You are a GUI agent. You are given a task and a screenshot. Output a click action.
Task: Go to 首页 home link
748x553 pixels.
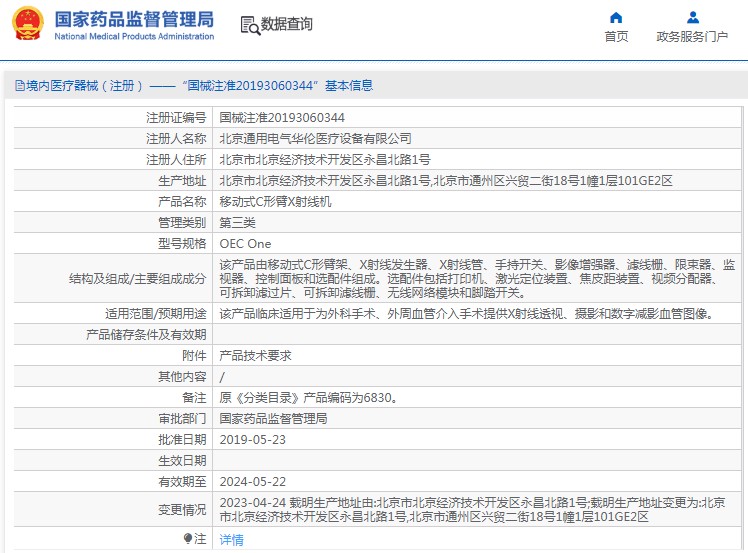click(616, 37)
